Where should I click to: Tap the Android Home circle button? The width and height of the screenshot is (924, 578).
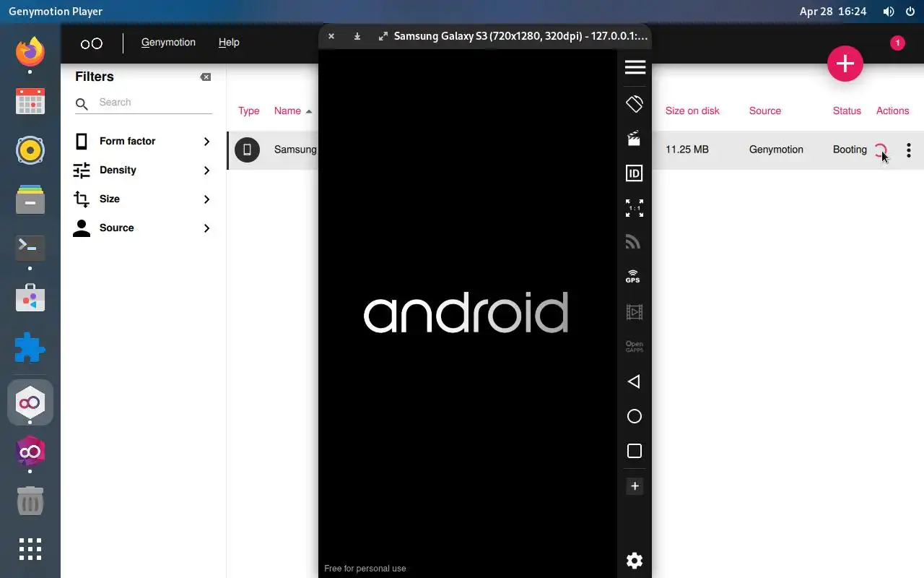click(x=635, y=416)
